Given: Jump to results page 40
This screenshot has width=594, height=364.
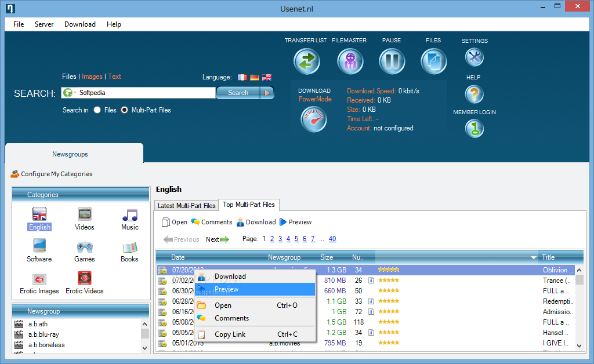Looking at the screenshot, I should coord(332,239).
